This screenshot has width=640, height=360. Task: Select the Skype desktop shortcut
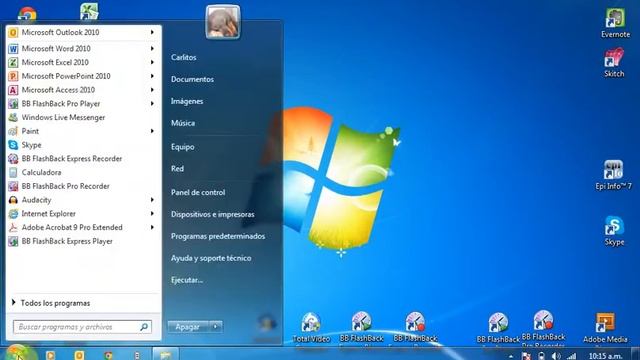pyautogui.click(x=614, y=231)
